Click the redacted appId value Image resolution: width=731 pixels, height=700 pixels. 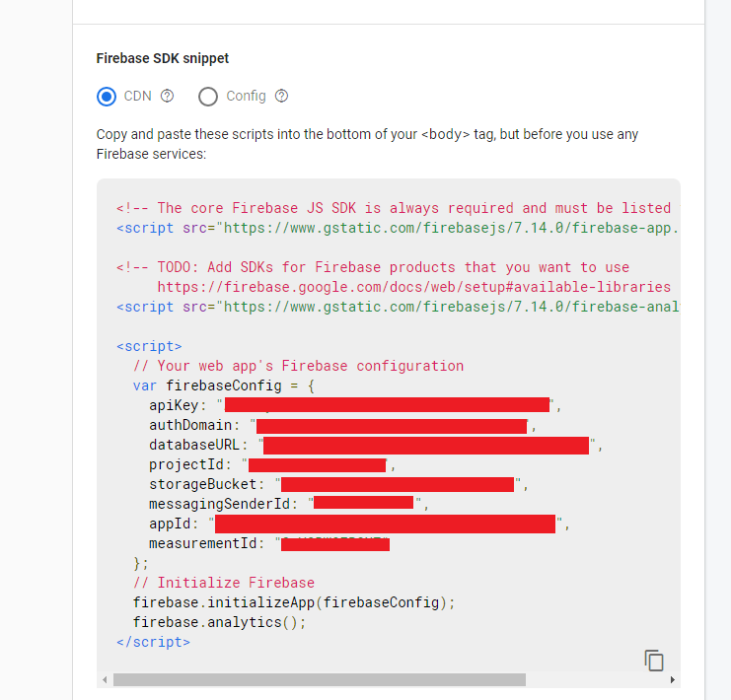(385, 524)
